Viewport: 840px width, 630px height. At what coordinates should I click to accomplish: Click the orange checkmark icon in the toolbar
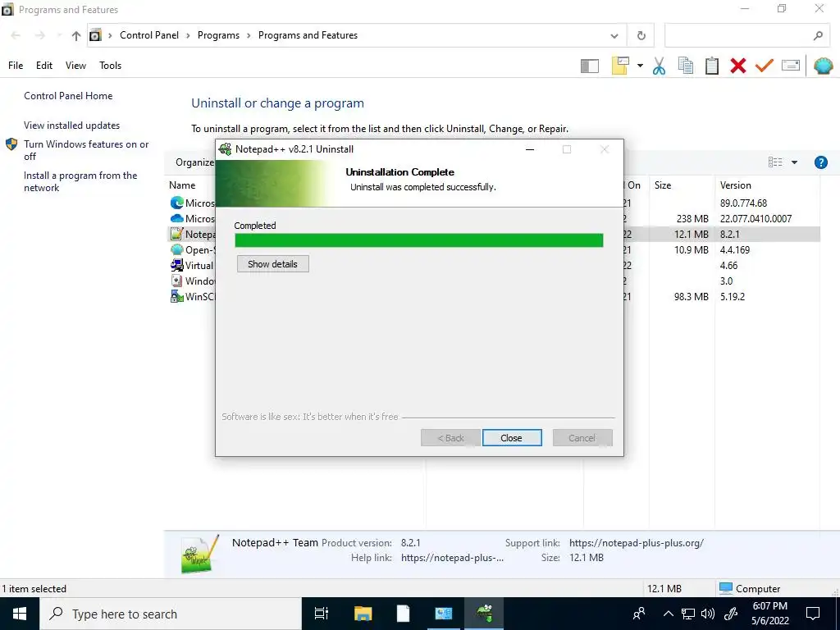click(x=765, y=66)
